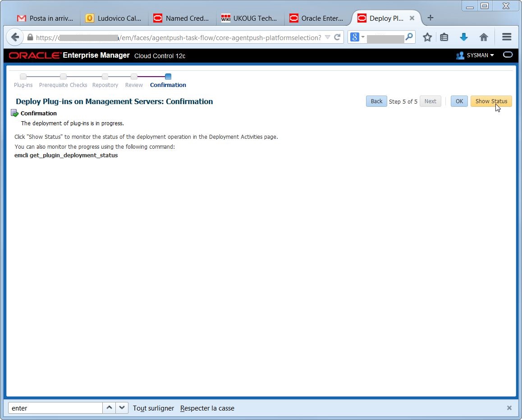Click the find bar text field
The width and height of the screenshot is (522, 420).
pos(55,408)
